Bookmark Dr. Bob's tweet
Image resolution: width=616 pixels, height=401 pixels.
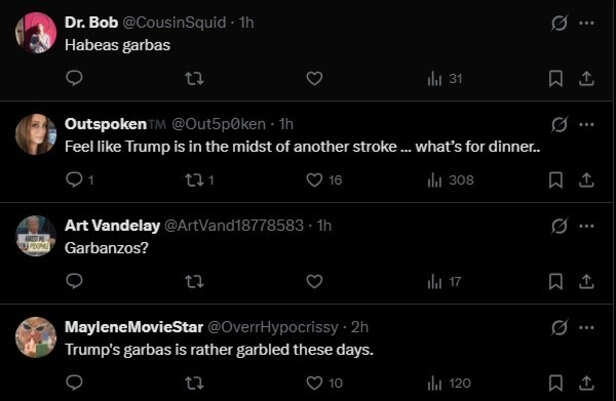click(x=556, y=79)
